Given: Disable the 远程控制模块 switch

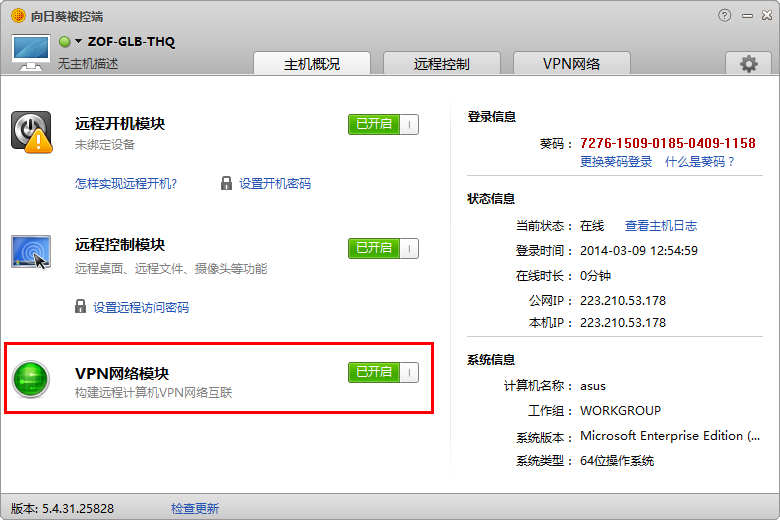Looking at the screenshot, I should tap(383, 248).
